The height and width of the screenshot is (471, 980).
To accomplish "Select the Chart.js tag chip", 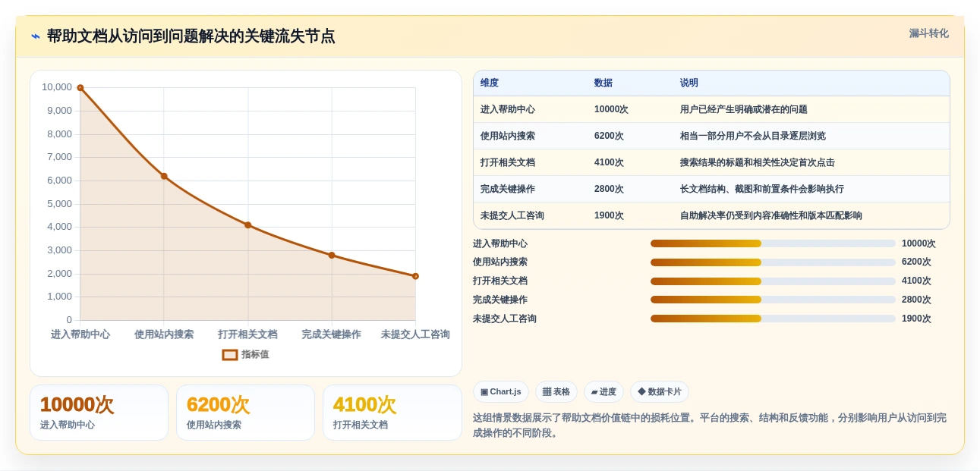I will click(x=501, y=391).
